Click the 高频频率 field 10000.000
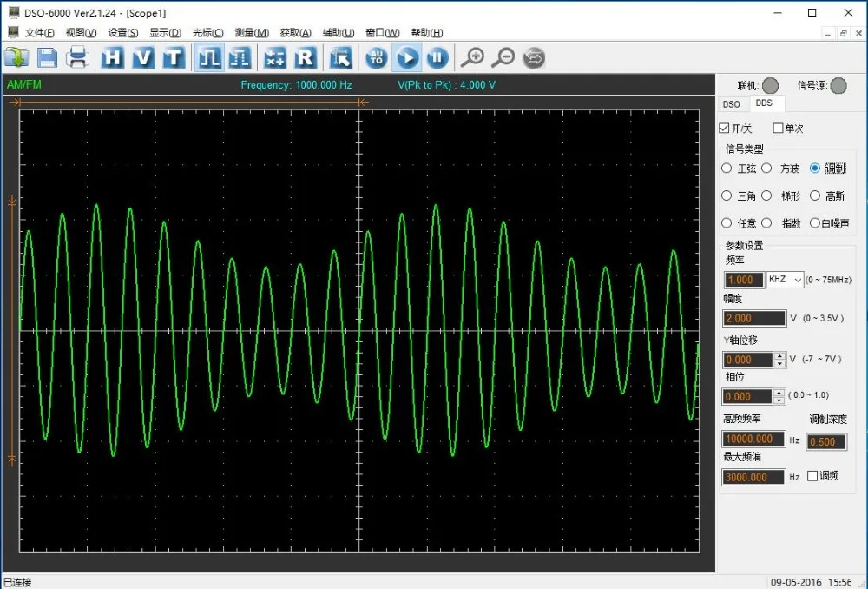868x589 pixels. pyautogui.click(x=753, y=440)
